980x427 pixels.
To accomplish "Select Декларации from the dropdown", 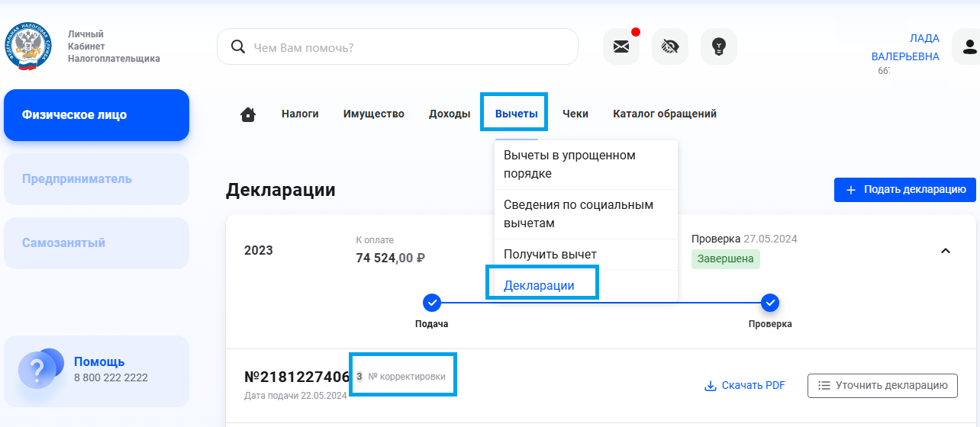I will pos(539,286).
